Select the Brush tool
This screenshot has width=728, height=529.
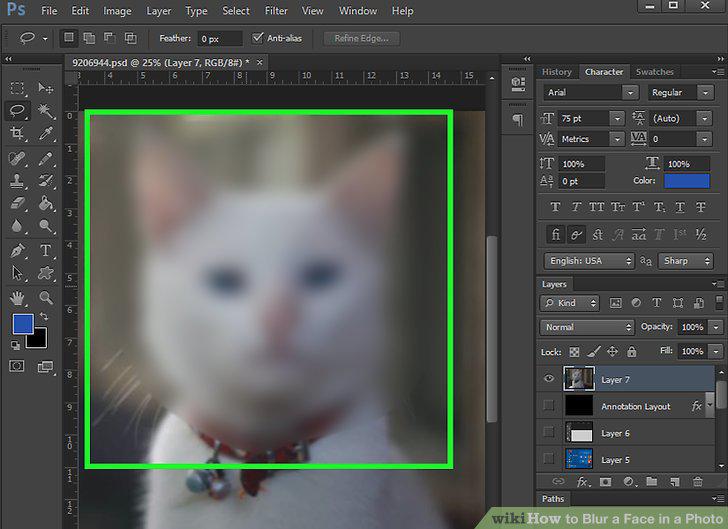point(46,158)
